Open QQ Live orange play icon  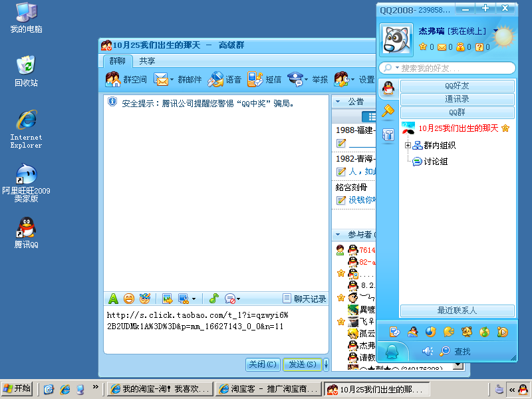503,332
